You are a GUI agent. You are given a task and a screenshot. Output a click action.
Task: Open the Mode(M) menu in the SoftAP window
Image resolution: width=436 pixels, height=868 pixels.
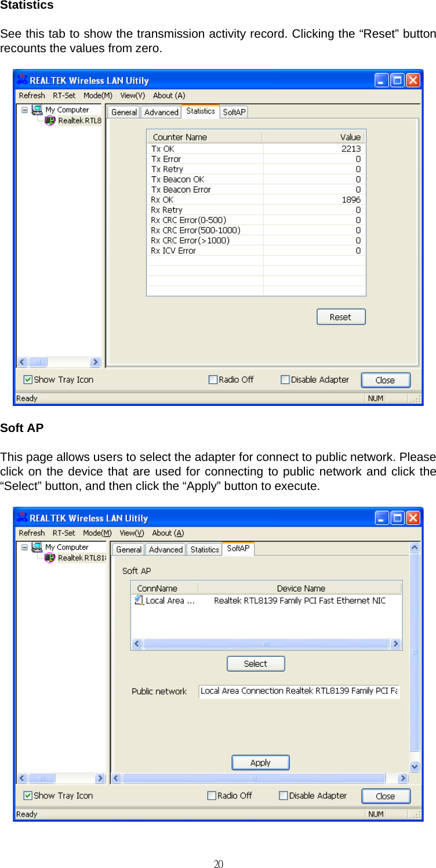tap(97, 533)
